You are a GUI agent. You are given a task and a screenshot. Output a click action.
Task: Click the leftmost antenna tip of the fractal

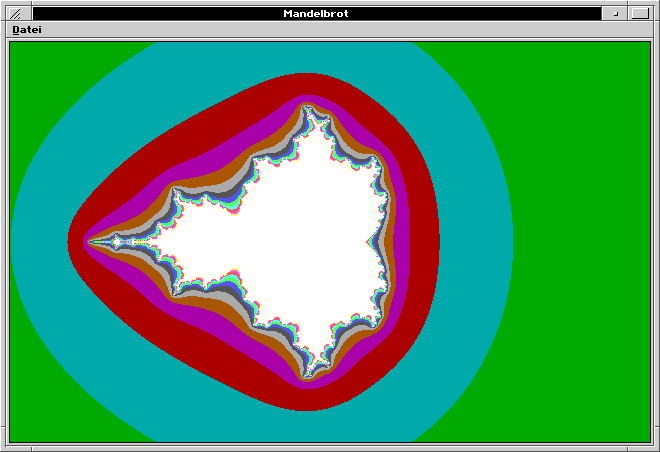[91, 241]
